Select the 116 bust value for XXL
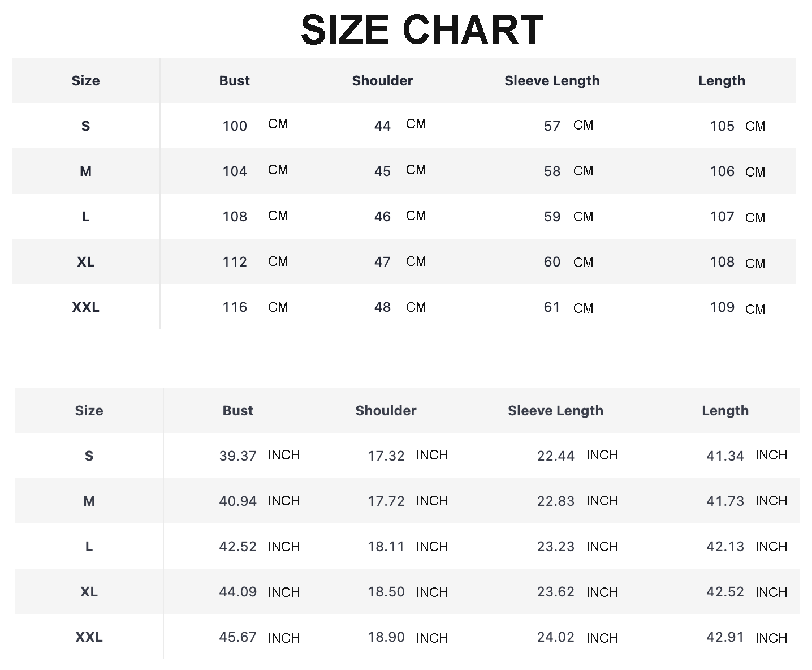812x670 pixels. (235, 307)
